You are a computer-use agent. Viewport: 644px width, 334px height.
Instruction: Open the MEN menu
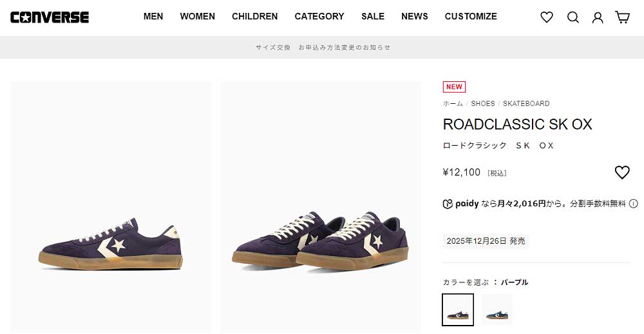point(153,17)
